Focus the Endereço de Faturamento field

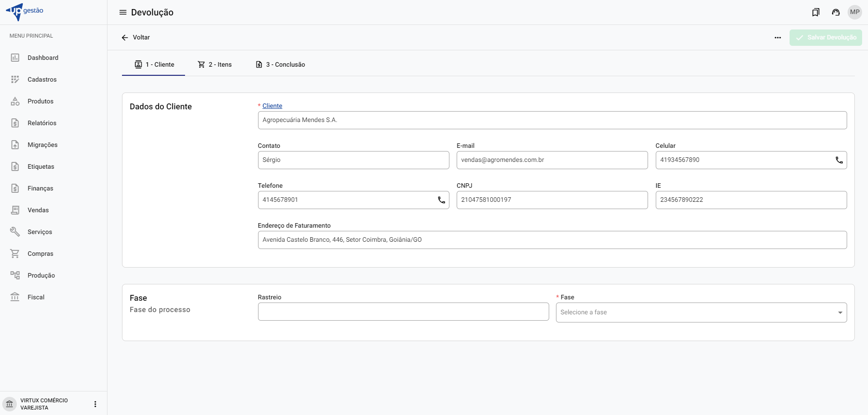[551, 240]
